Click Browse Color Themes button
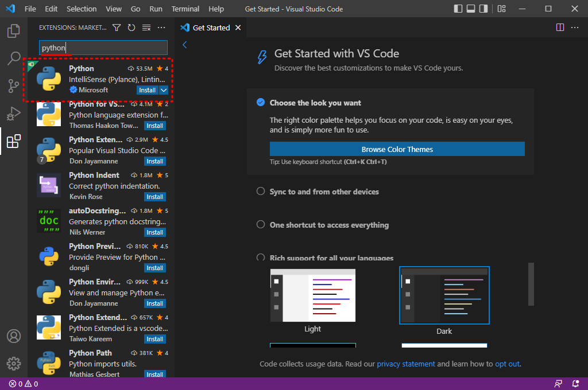Viewport: 588px width, 390px height. [x=397, y=149]
